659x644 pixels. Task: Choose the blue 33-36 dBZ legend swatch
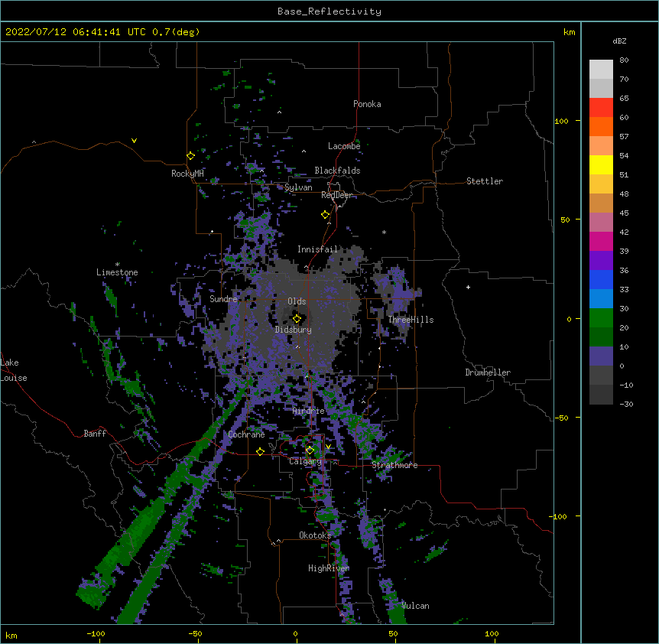(601, 279)
